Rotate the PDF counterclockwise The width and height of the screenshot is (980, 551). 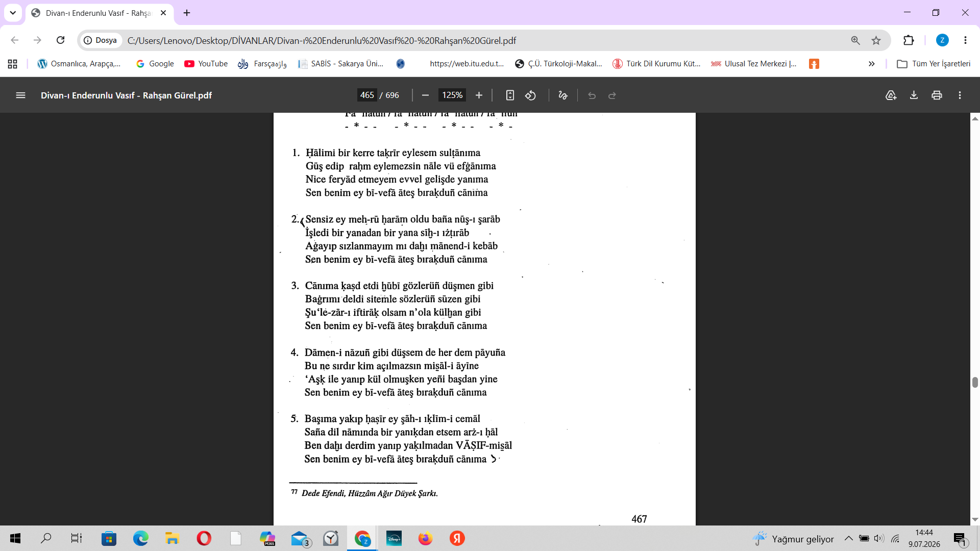pos(531,95)
